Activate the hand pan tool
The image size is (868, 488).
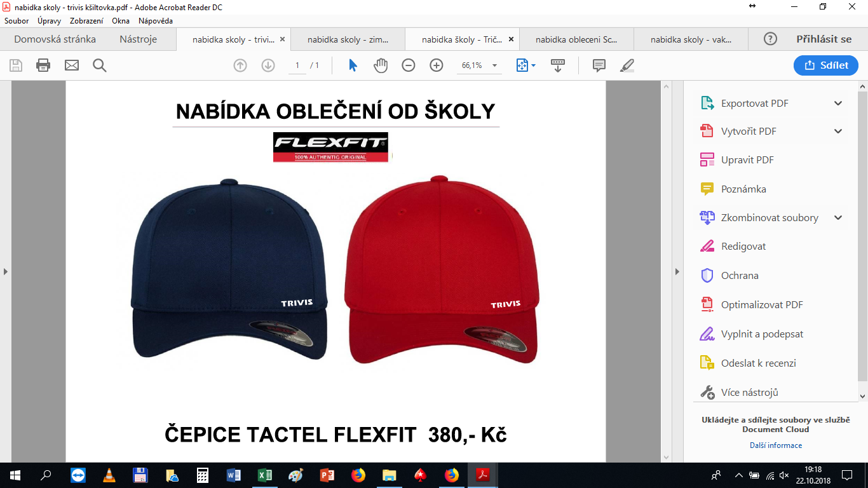[x=381, y=65]
